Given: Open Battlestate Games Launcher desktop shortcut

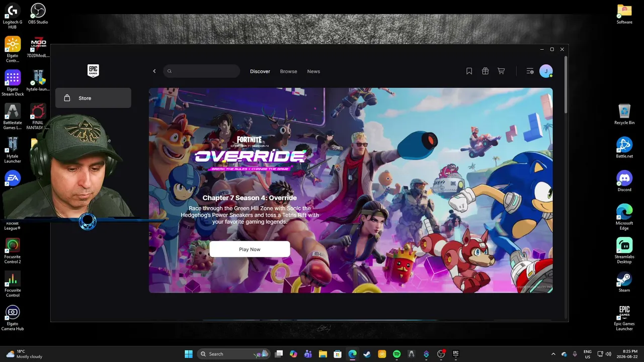Looking at the screenshot, I should [x=13, y=117].
